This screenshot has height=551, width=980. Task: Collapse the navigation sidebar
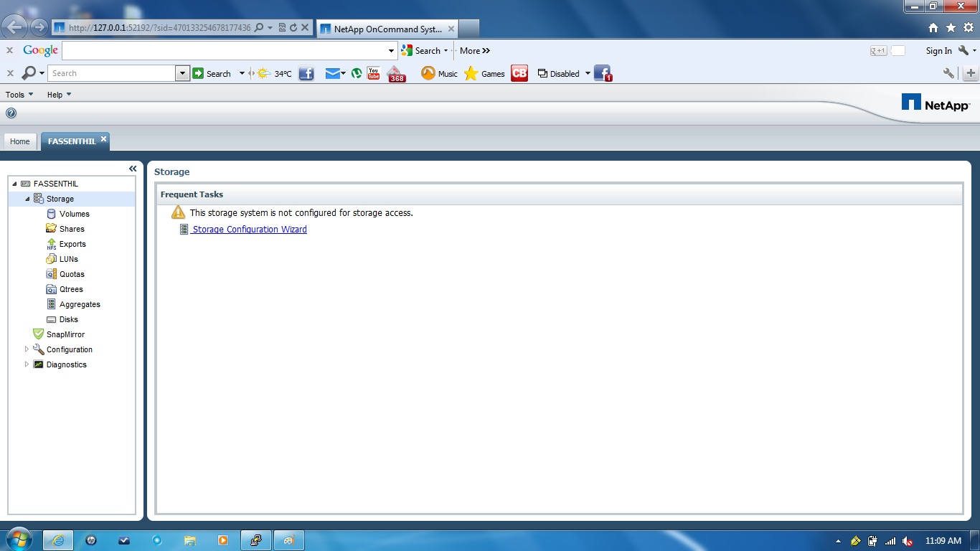pos(132,168)
